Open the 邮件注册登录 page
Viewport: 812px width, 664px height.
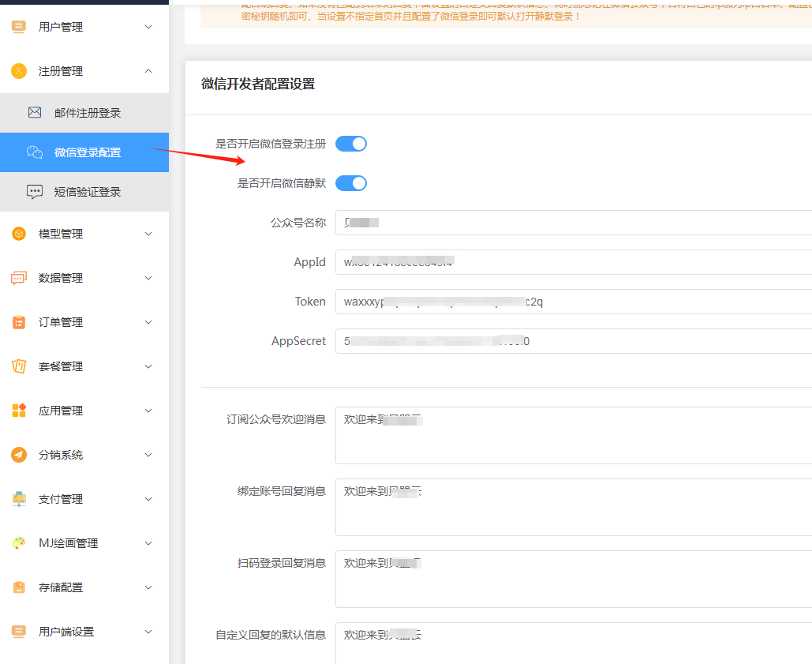pos(87,112)
